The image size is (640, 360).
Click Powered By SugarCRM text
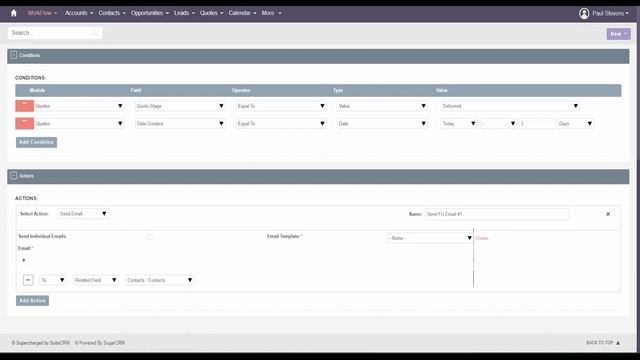tap(100, 343)
